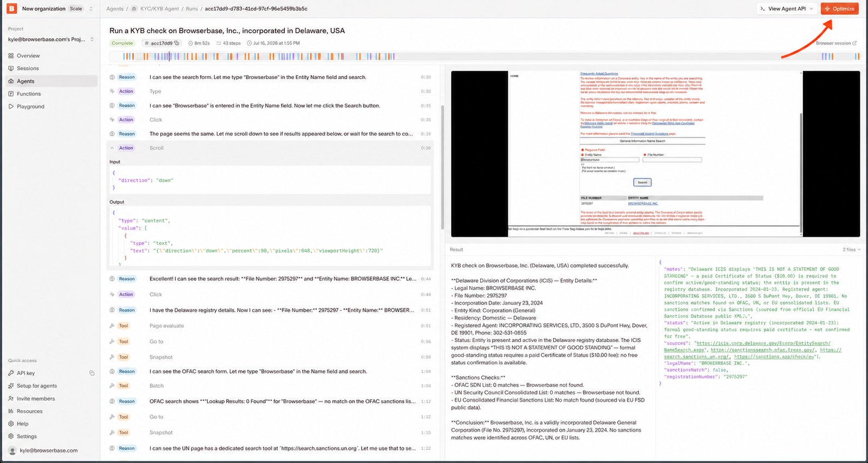Select the Click action at 0:44
The width and height of the screenshot is (868, 463).
[271, 294]
